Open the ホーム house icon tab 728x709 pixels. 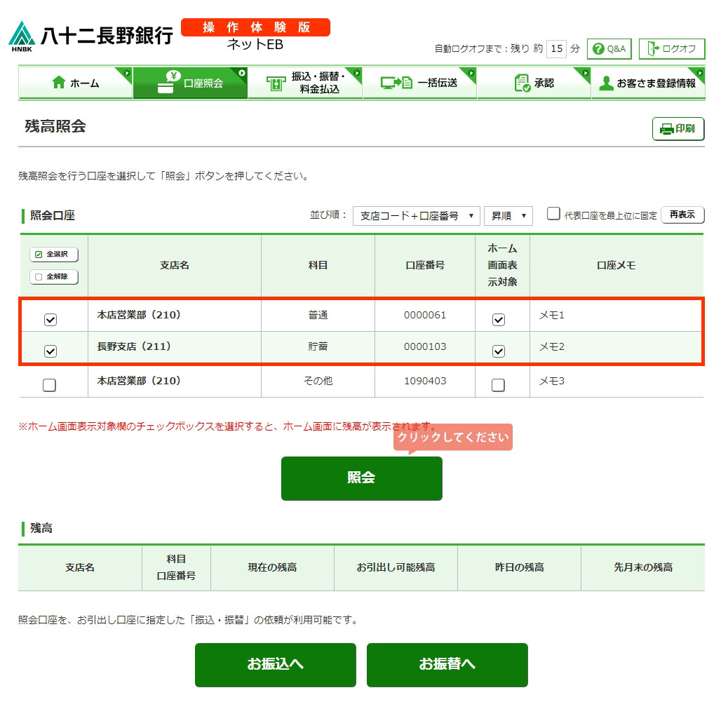pyautogui.click(x=59, y=83)
